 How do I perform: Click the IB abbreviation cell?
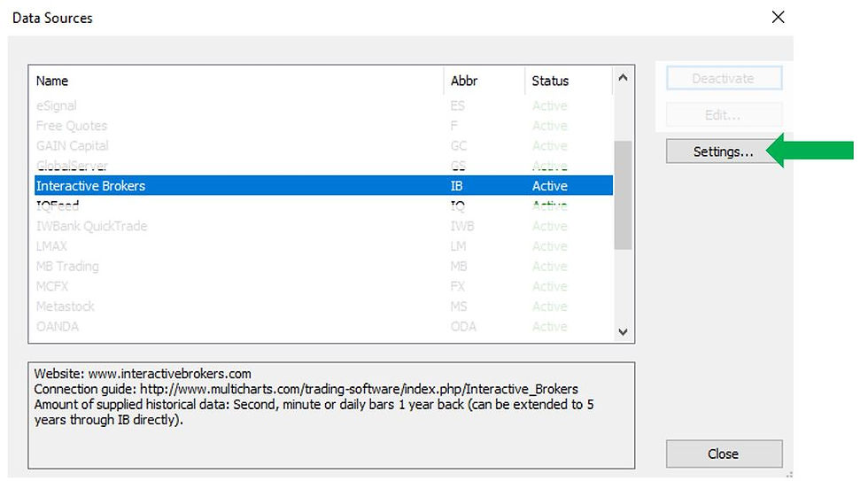point(457,186)
